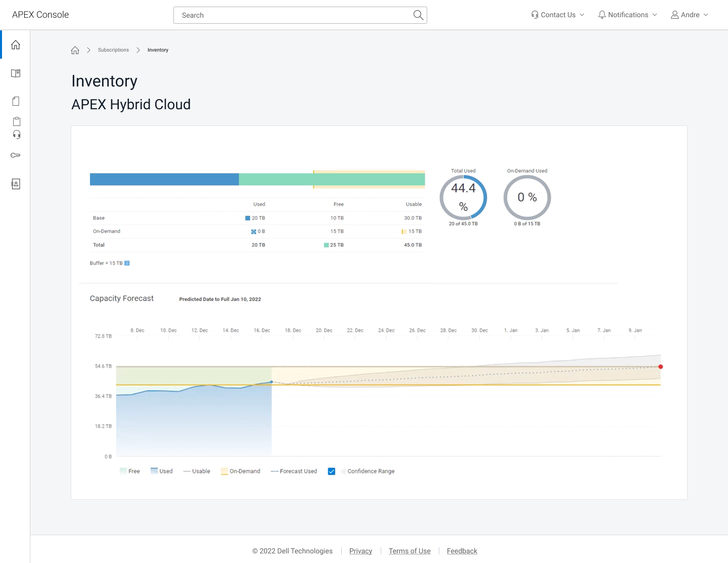The height and width of the screenshot is (563, 728).
Task: Click the Base used 20 TB cell
Action: 255,218
